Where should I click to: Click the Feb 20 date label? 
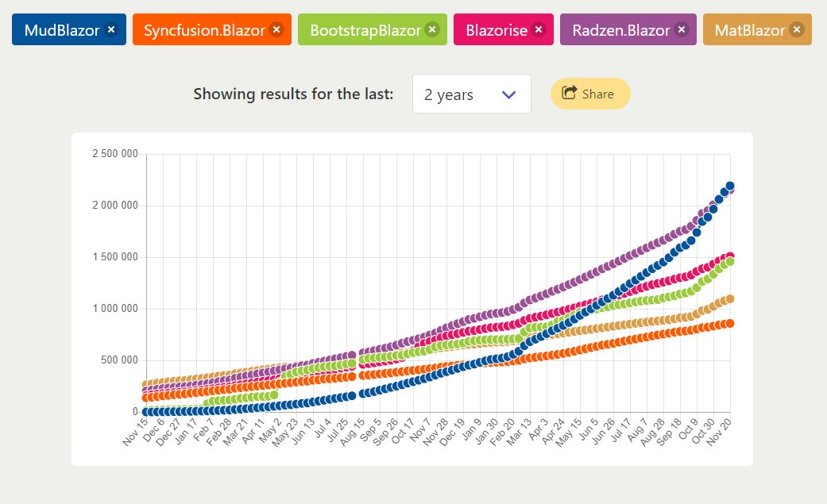pos(502,432)
